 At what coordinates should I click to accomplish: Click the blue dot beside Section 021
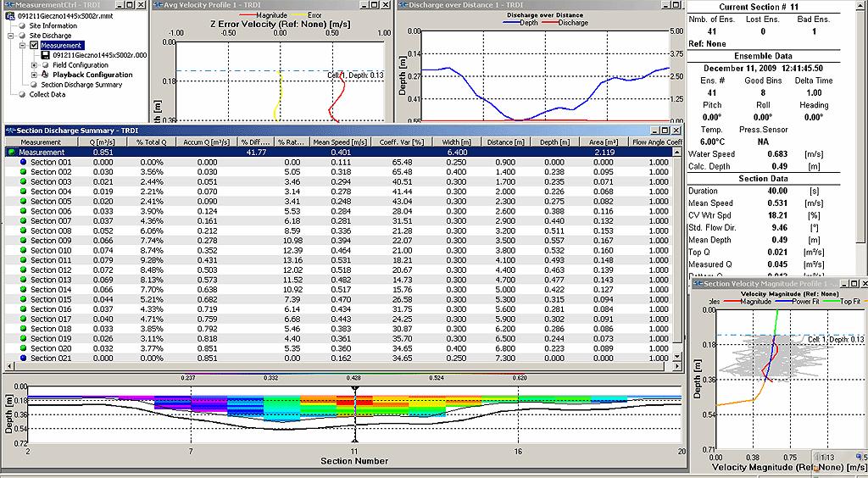point(23,358)
